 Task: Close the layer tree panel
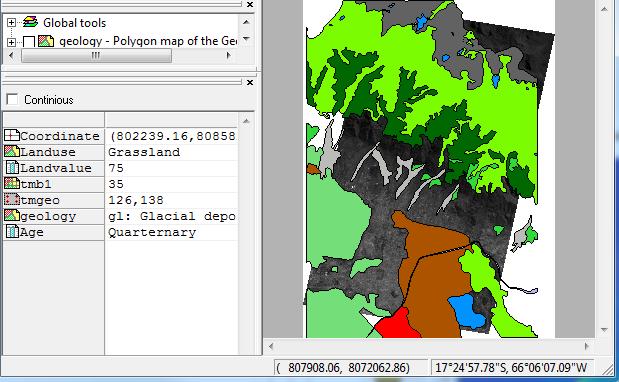[249, 4]
